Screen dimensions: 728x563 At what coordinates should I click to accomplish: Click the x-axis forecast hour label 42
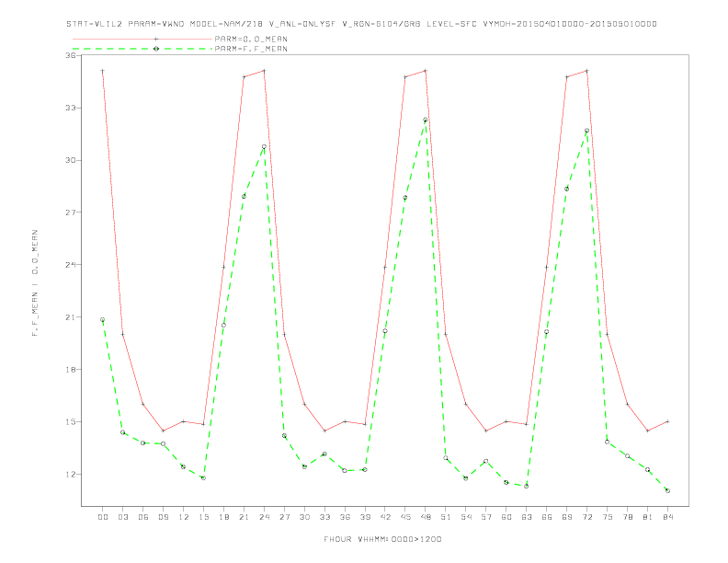(385, 517)
